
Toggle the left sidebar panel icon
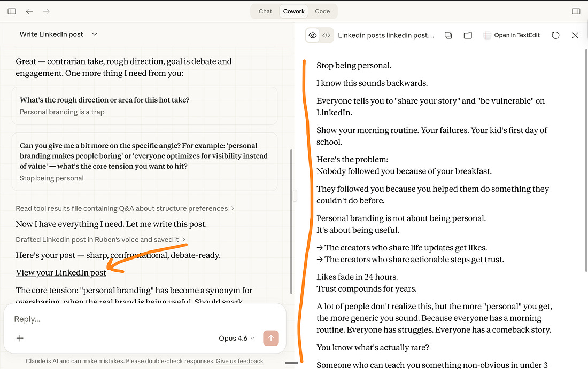12,11
